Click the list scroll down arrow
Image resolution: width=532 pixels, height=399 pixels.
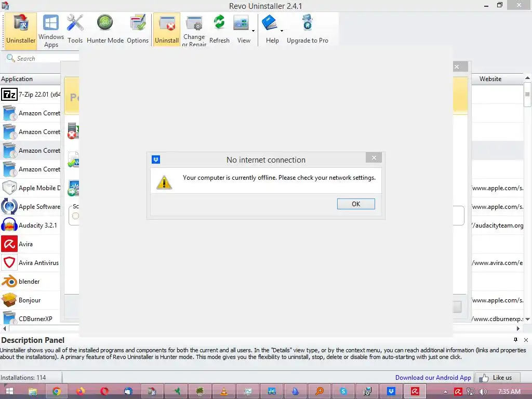coord(528,320)
